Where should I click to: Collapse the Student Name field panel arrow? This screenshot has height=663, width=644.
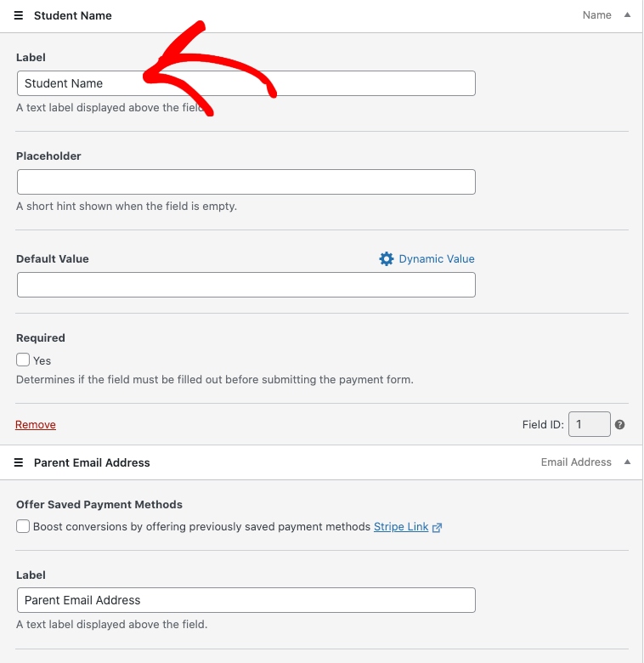pyautogui.click(x=627, y=15)
